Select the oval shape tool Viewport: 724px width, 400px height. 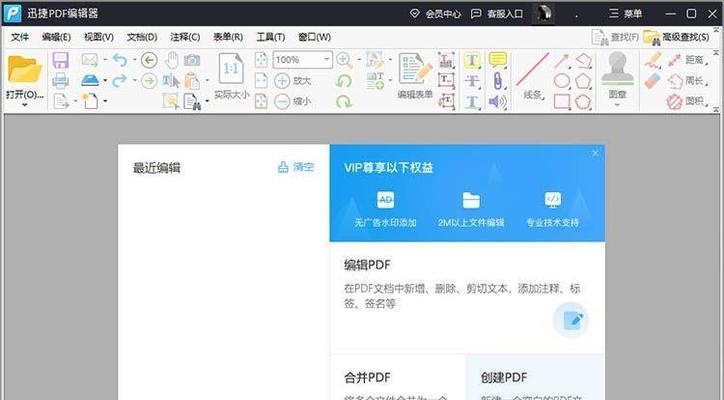pyautogui.click(x=561, y=81)
